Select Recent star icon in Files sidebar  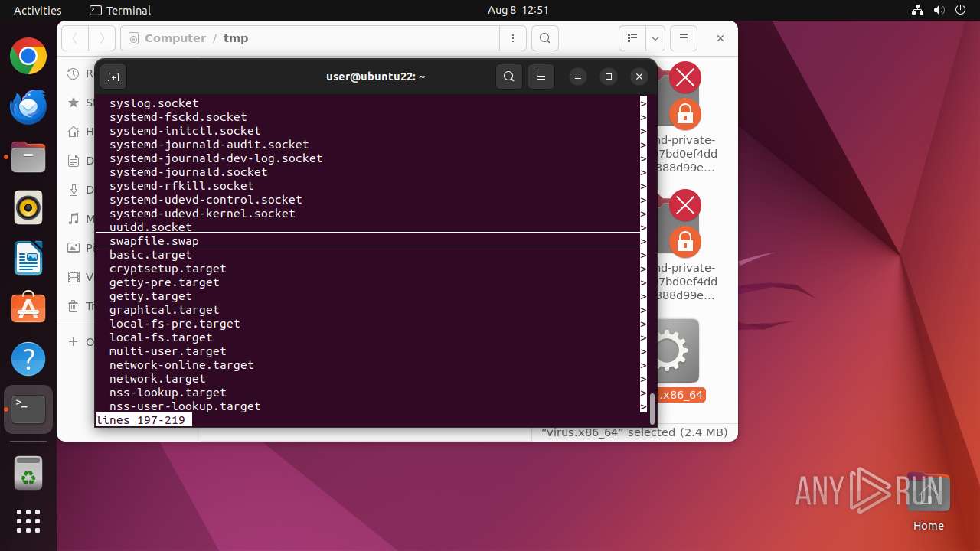click(x=73, y=102)
